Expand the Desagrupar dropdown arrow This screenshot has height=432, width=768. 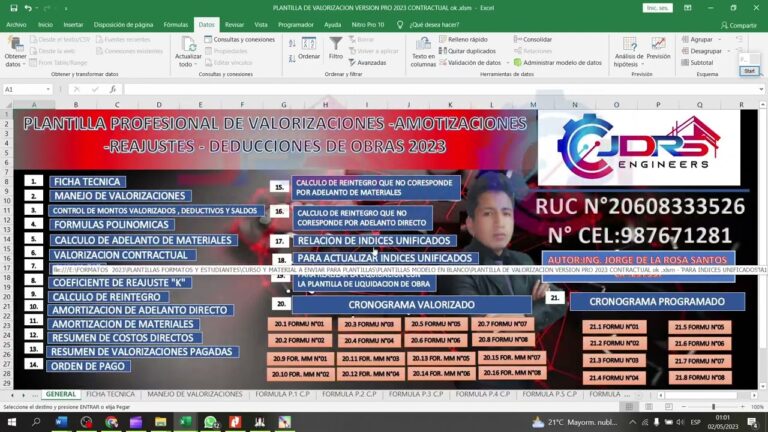(x=729, y=51)
